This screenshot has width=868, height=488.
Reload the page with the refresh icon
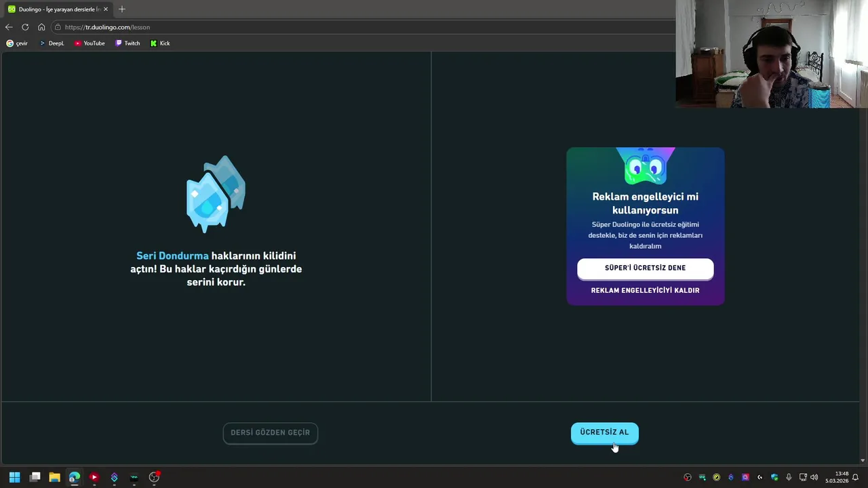[25, 27]
